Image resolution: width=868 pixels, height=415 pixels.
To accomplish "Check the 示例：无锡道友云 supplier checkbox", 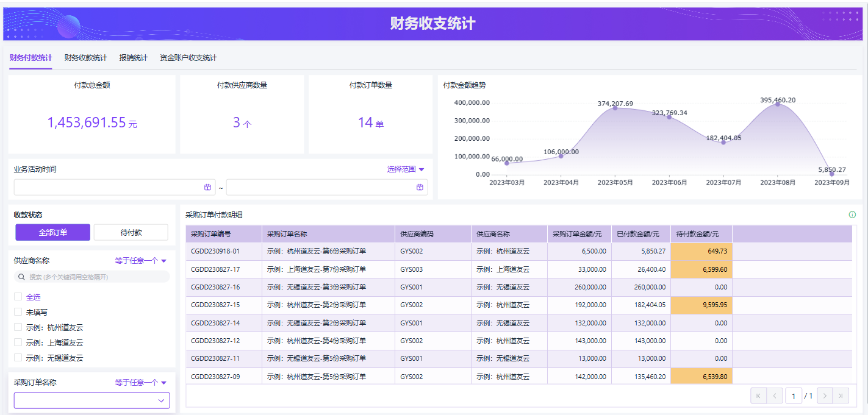I will (18, 358).
